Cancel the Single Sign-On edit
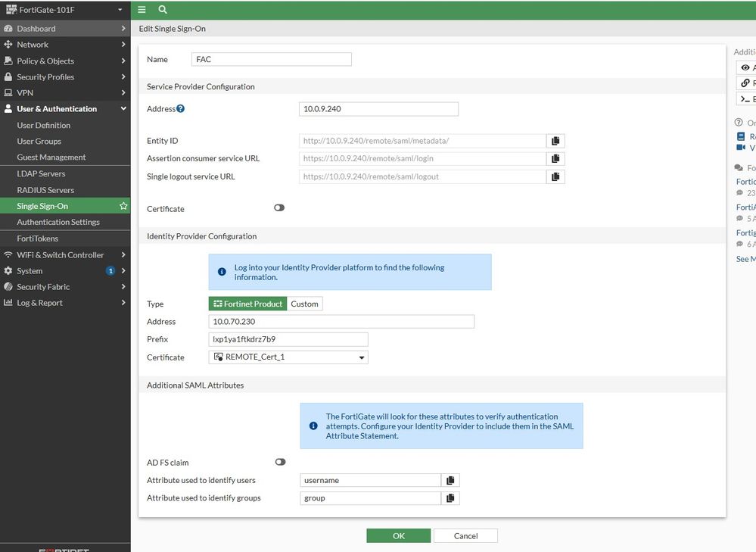Viewport: 756px width, 552px height. [465, 536]
